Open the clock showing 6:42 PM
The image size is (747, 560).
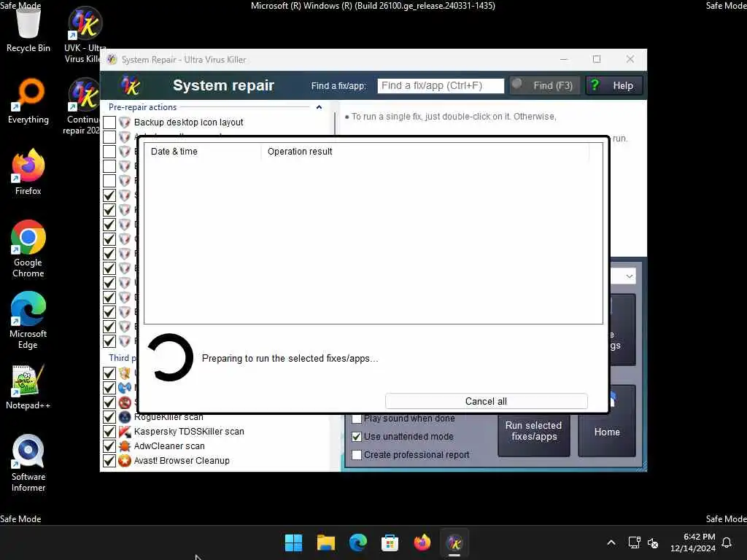pyautogui.click(x=693, y=542)
